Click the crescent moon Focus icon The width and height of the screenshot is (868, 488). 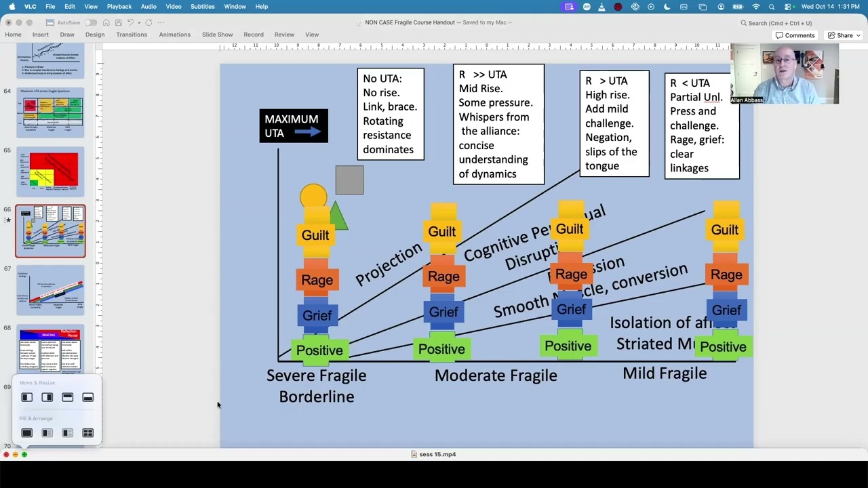tap(667, 7)
